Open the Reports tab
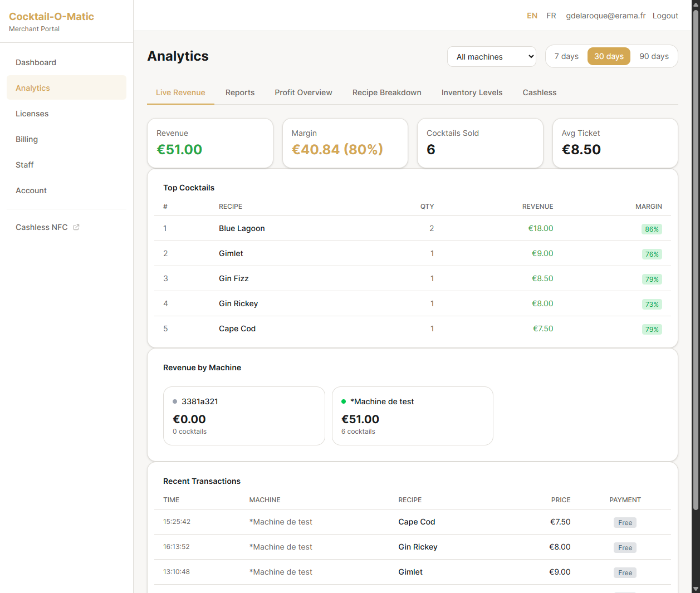This screenshot has height=593, width=700. [x=240, y=92]
